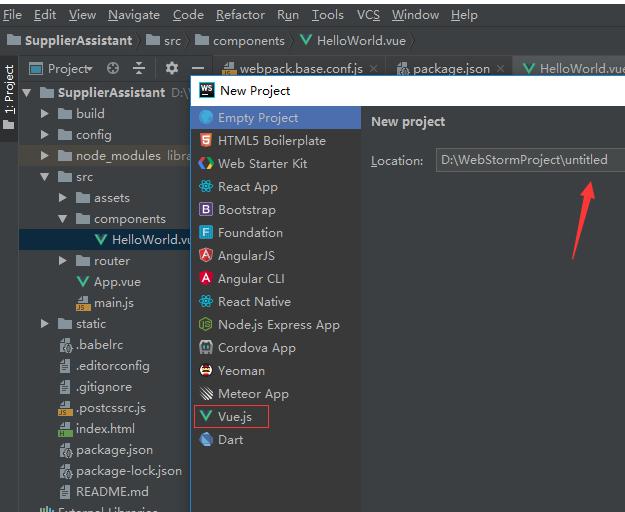Open the Project view dropdown
This screenshot has height=512, width=625.
point(61,69)
